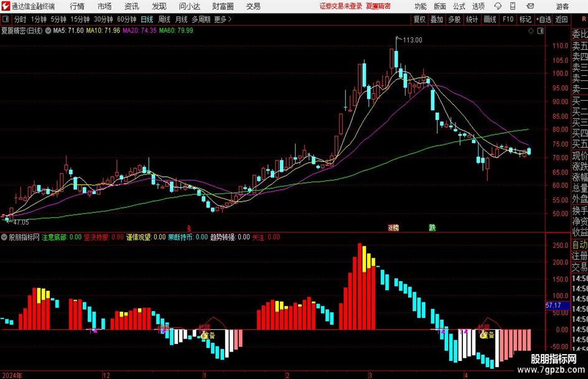588x379 pixels.
Task: Open the mobile phone icon
Action: pos(513,6)
